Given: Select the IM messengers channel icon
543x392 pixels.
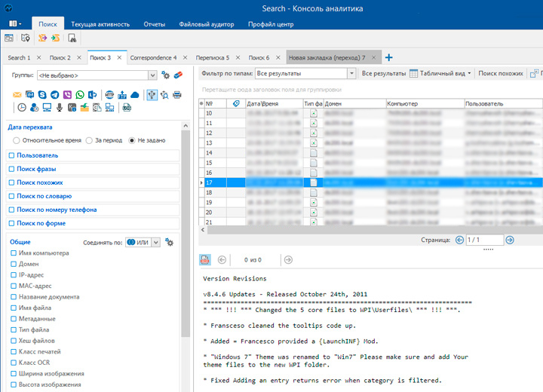Looking at the screenshot, I should pyautogui.click(x=29, y=94).
